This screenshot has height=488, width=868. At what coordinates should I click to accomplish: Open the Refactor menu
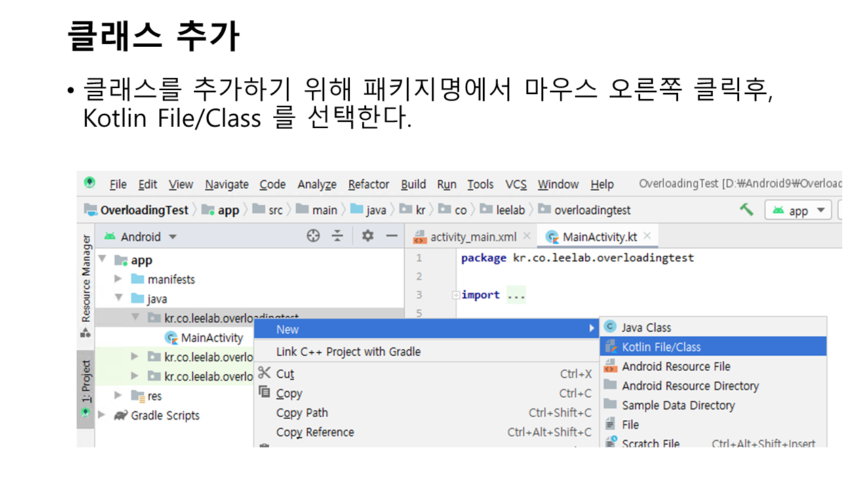(x=368, y=184)
